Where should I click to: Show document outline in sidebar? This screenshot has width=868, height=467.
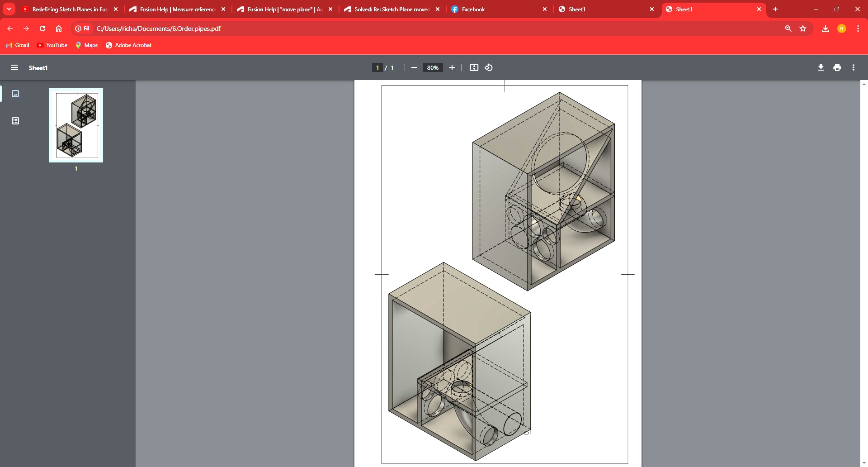pyautogui.click(x=15, y=121)
